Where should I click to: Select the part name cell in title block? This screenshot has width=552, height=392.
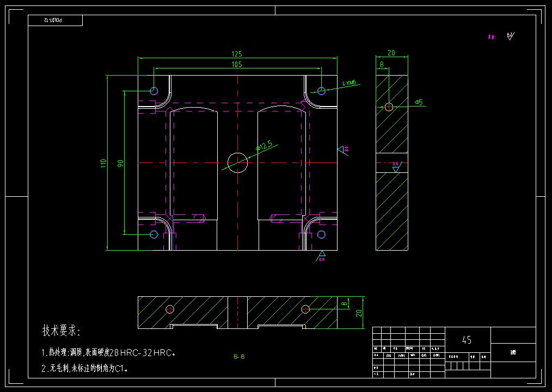click(513, 352)
